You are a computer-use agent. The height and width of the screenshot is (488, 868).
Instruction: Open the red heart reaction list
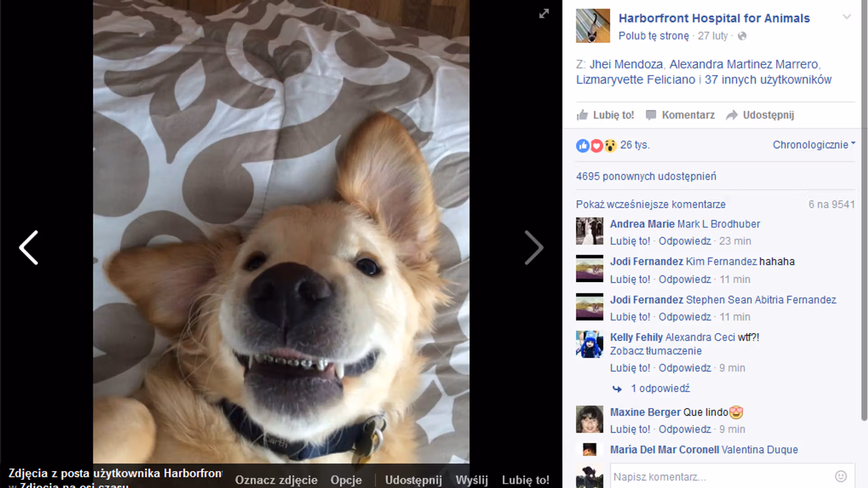pyautogui.click(x=597, y=145)
